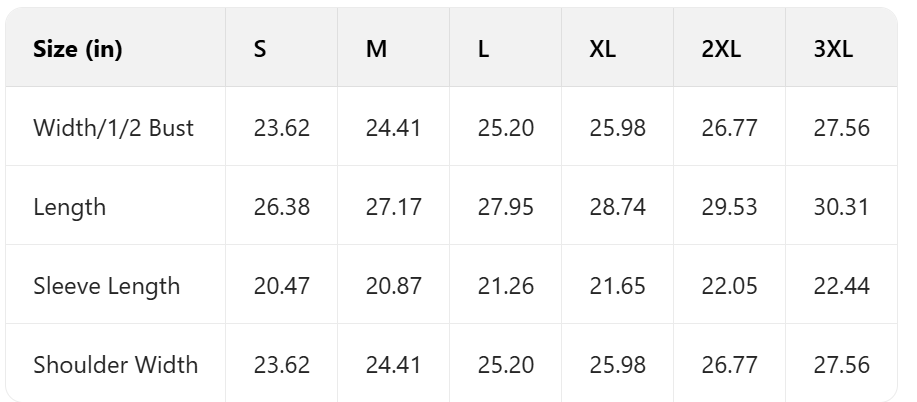Click Shoulder Width value for size 2XL
Image resolution: width=917 pixels, height=402 pixels.
pos(730,365)
